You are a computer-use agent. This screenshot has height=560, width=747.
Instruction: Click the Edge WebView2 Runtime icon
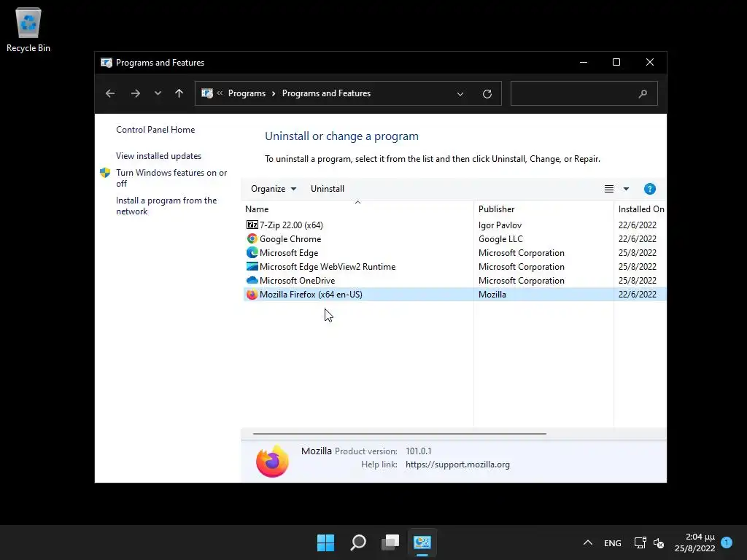click(252, 266)
